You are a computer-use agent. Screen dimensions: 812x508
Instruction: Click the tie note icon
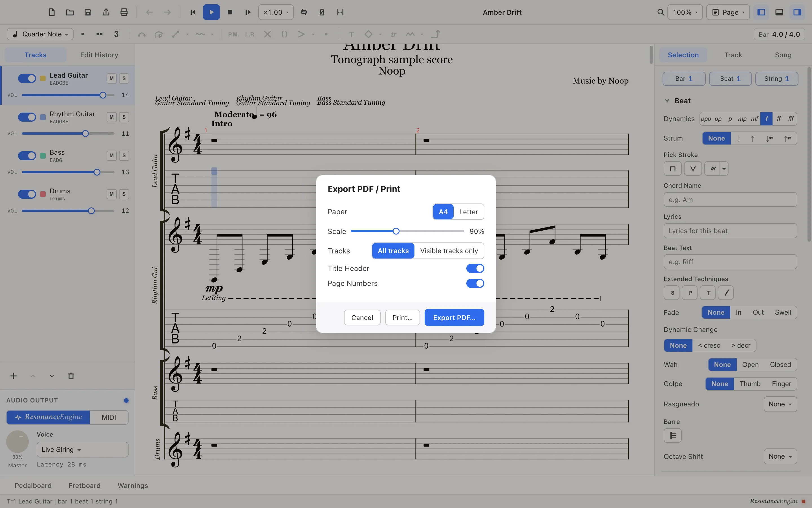coord(142,34)
